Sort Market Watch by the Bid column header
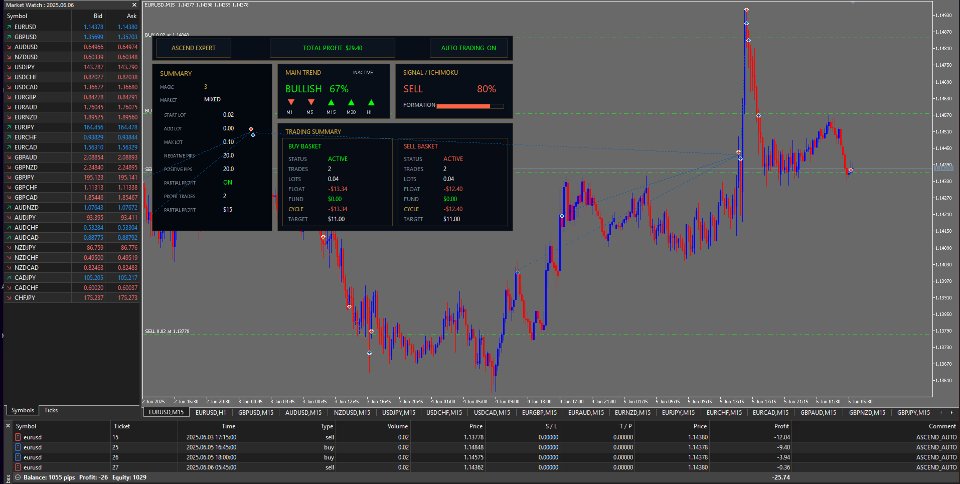The height and width of the screenshot is (484, 960). pos(98,16)
